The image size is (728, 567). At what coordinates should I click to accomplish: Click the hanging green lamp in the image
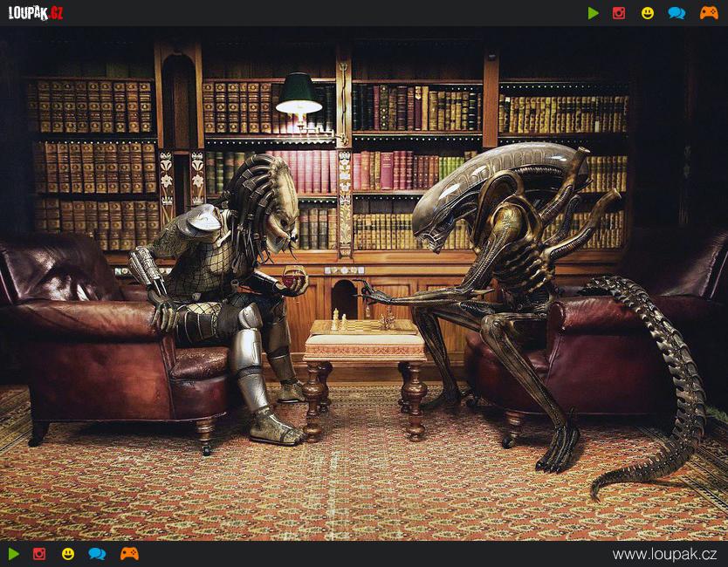tap(299, 94)
